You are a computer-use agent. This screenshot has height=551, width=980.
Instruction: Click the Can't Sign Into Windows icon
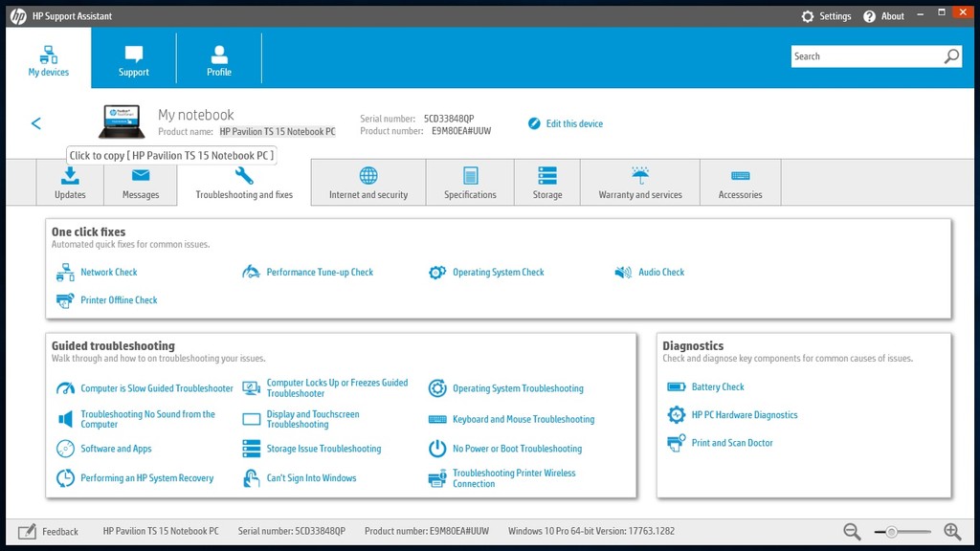[x=252, y=478]
